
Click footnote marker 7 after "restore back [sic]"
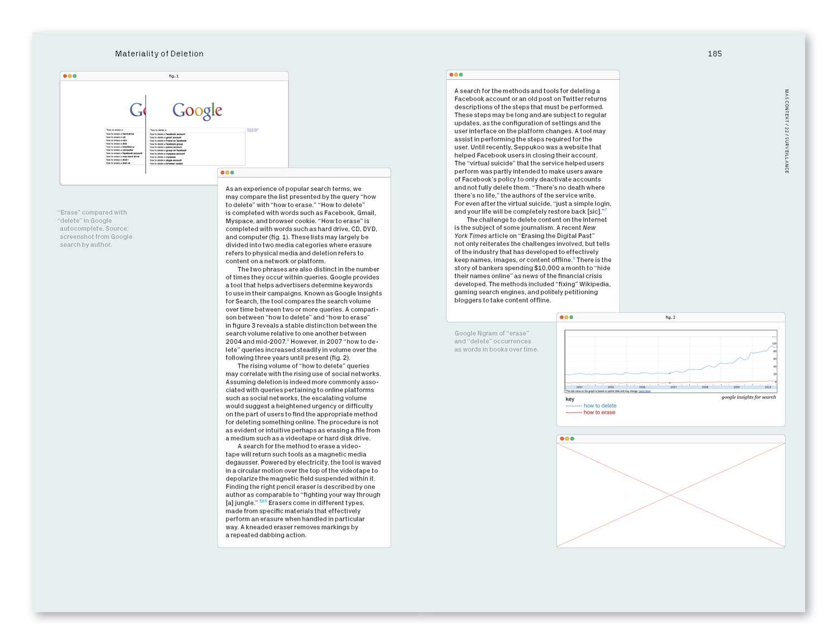tap(605, 210)
